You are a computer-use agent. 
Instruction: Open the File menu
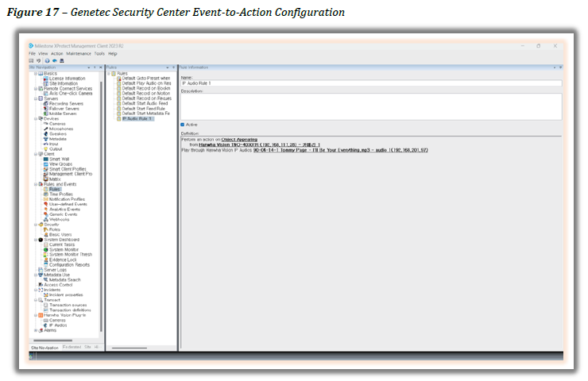coord(33,53)
